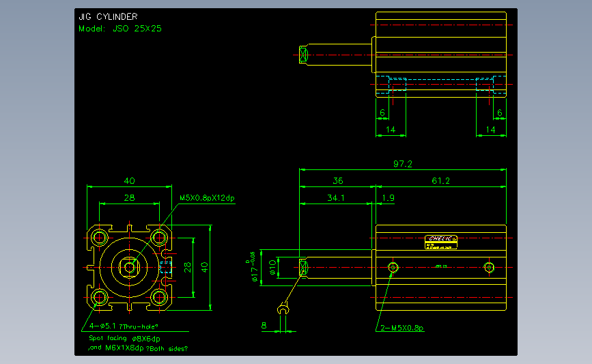Select the ø17 tolerance dimension
Viewport: 592px width, 364px height.
[253, 267]
